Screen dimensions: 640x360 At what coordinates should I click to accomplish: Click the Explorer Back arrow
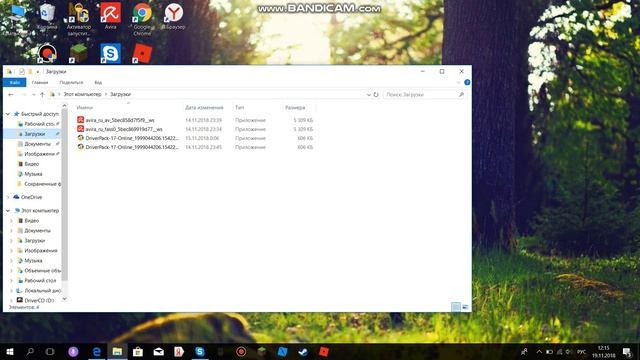coord(11,94)
